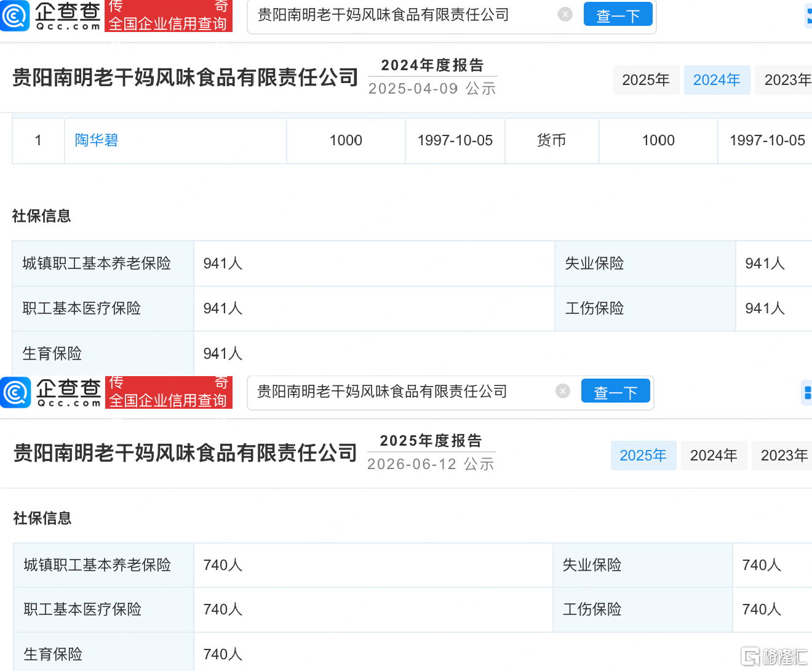The image size is (812, 671).
Task: Click the 740人 value beside 生育保险
Action: tap(223, 654)
